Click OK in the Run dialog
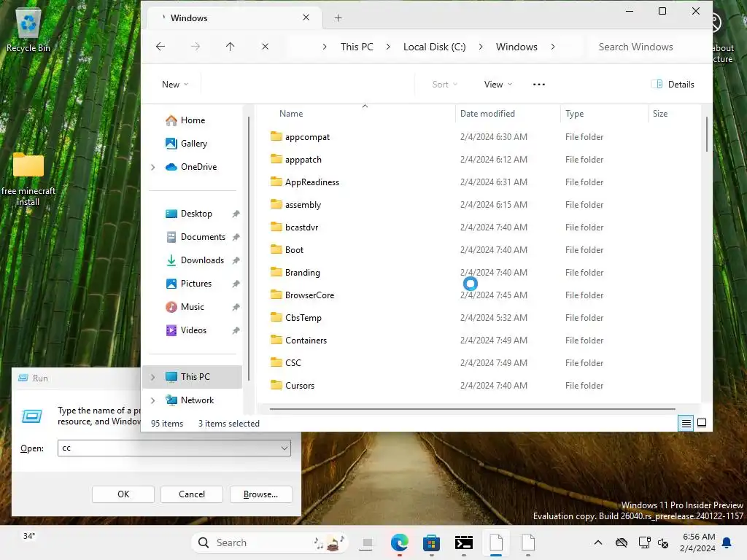Screen dimensions: 747x560 coord(123,494)
